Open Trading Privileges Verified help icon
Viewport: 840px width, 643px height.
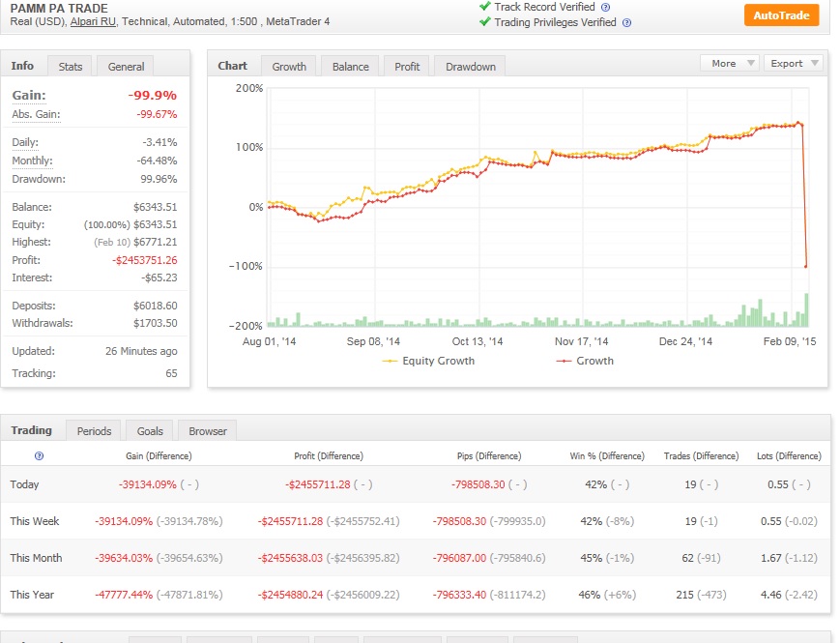(626, 23)
